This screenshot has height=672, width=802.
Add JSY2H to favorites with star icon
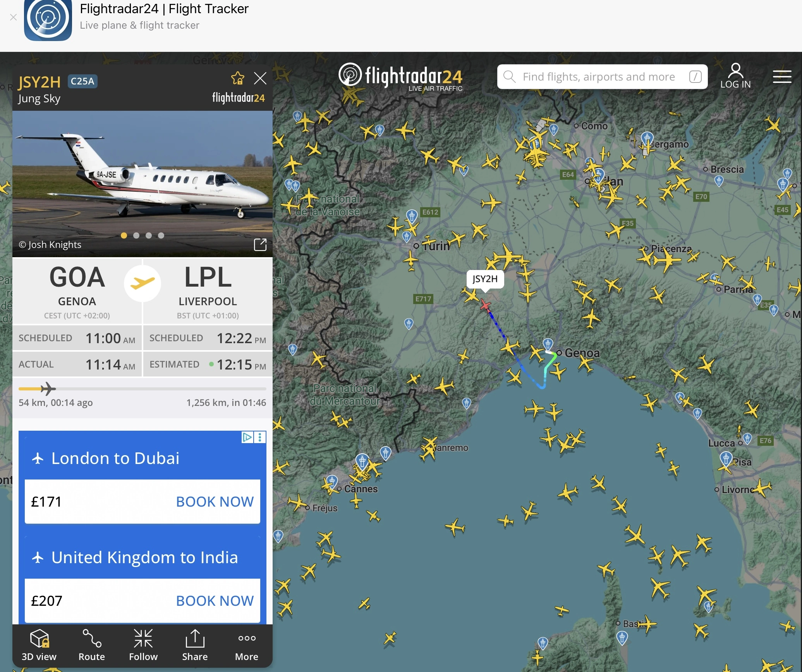(x=237, y=79)
